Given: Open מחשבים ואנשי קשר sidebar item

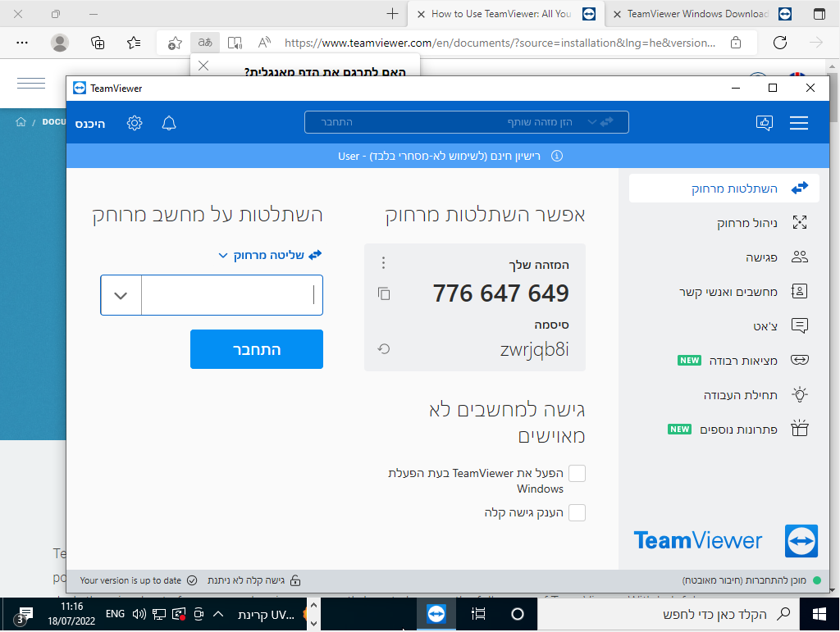Looking at the screenshot, I should pos(724,292).
